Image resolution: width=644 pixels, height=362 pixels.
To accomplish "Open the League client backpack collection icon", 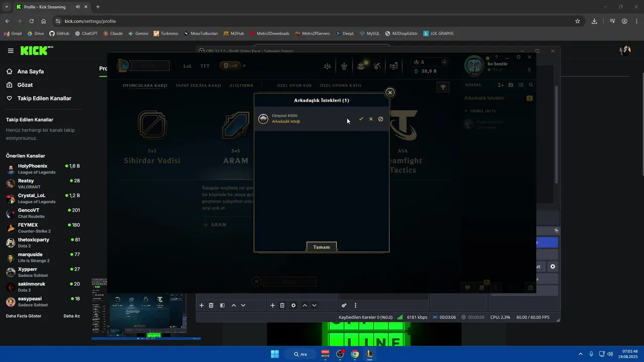I will (362, 66).
